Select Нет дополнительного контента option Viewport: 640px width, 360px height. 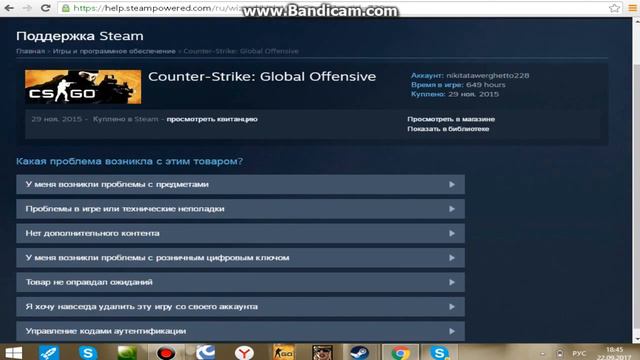[x=240, y=233]
